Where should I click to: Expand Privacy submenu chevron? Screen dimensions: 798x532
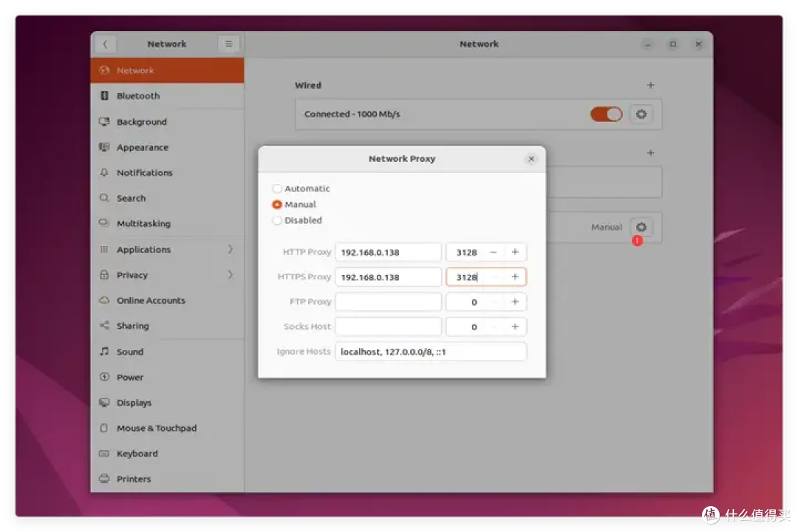pyautogui.click(x=230, y=275)
